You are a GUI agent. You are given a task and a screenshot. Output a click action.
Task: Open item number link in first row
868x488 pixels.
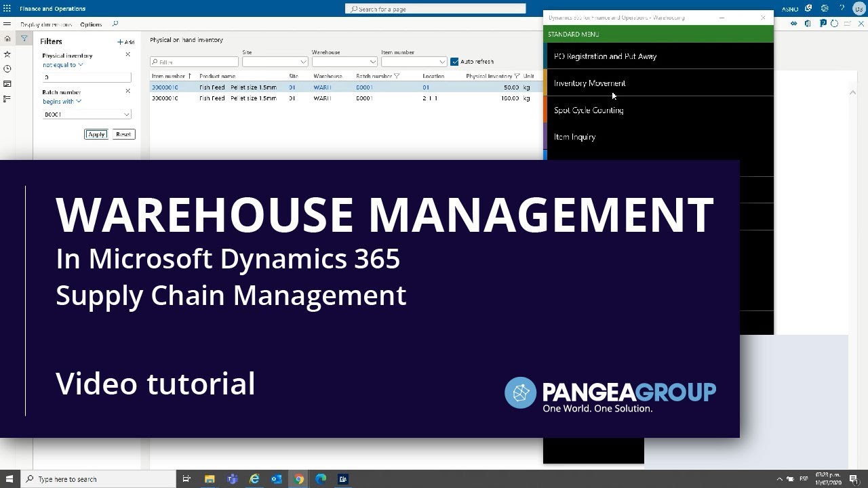tap(165, 87)
